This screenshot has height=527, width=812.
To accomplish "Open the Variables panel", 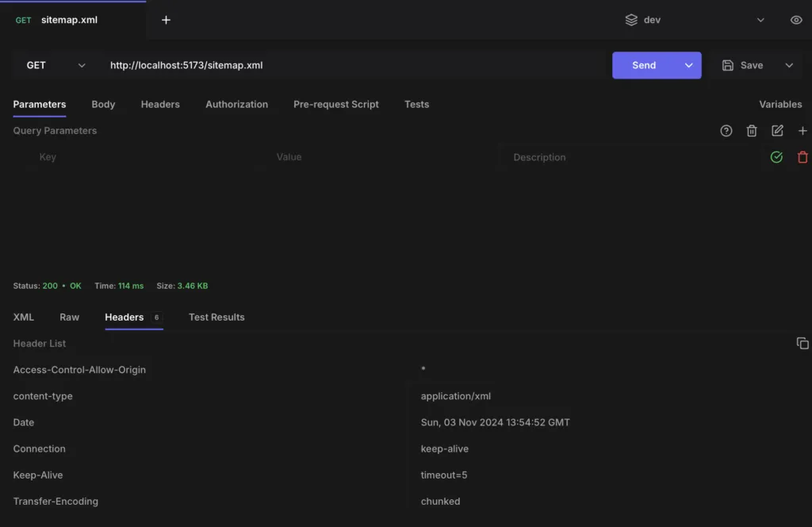I will 780,104.
